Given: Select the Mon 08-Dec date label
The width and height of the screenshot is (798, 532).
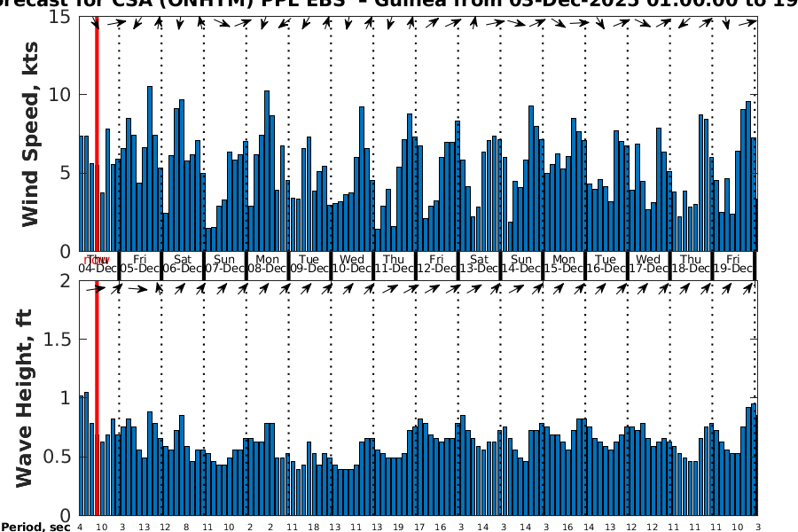Looking at the screenshot, I should click(x=267, y=264).
